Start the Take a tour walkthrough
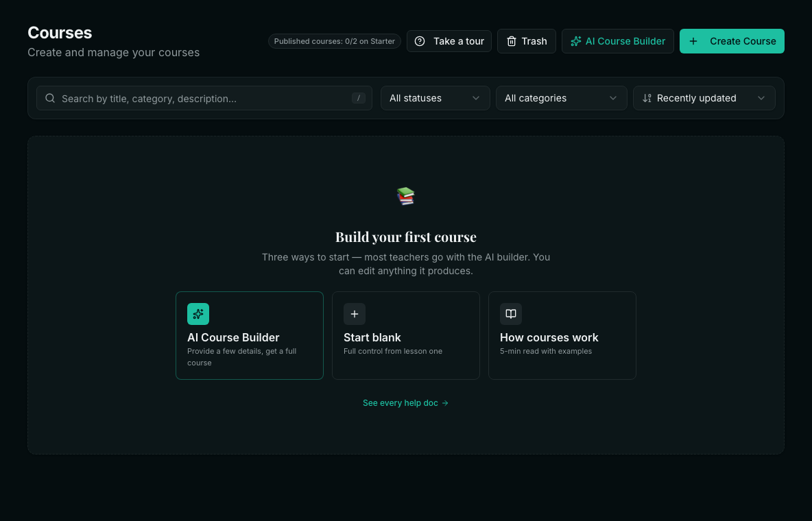 449,41
